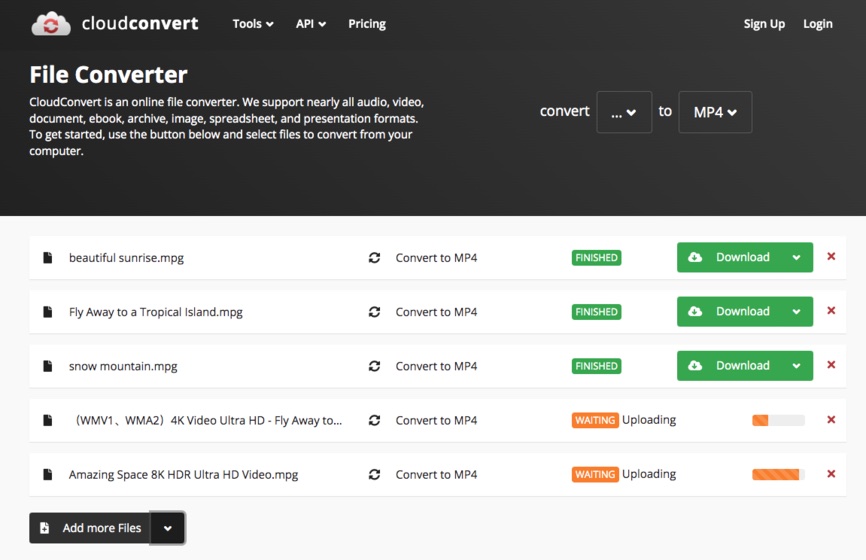Expand the Add more Files arrow menu

click(168, 528)
